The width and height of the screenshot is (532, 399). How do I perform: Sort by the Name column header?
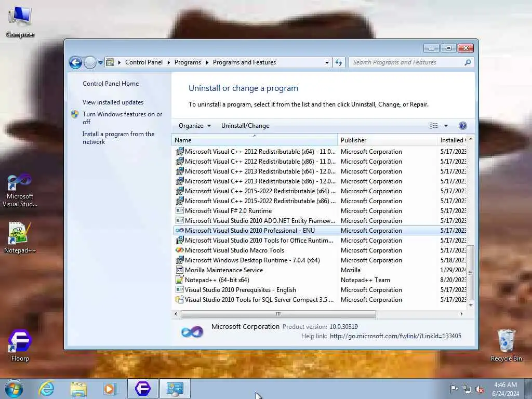pyautogui.click(x=255, y=140)
